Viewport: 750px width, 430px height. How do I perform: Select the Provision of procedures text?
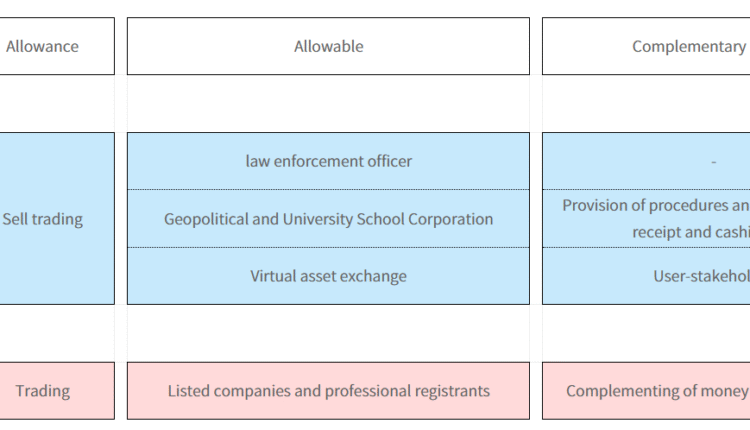pos(655,205)
